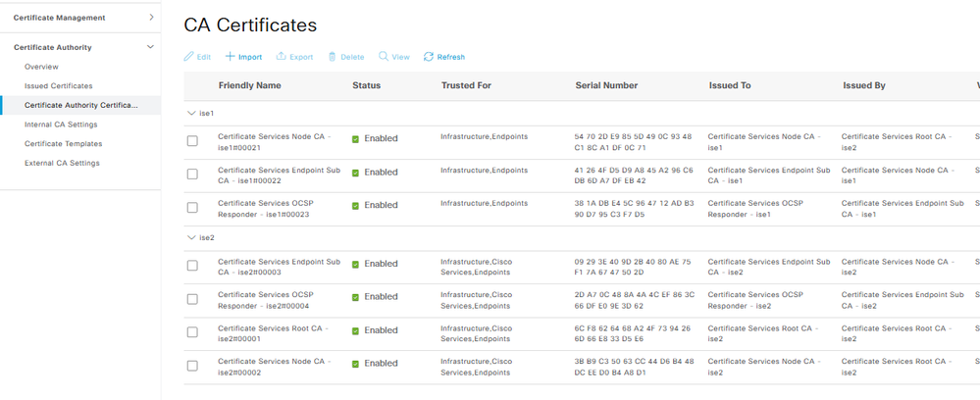Sort by Trusted For column header
980x400 pixels.
click(466, 85)
